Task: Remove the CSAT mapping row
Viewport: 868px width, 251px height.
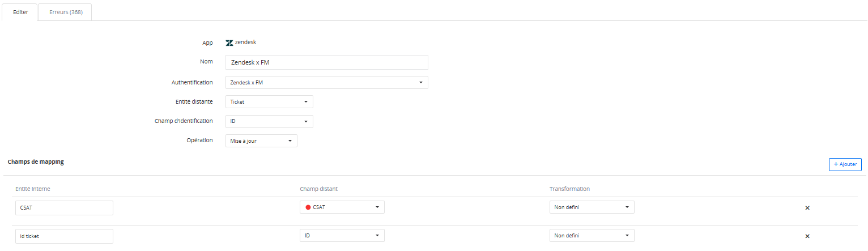Action: click(807, 208)
